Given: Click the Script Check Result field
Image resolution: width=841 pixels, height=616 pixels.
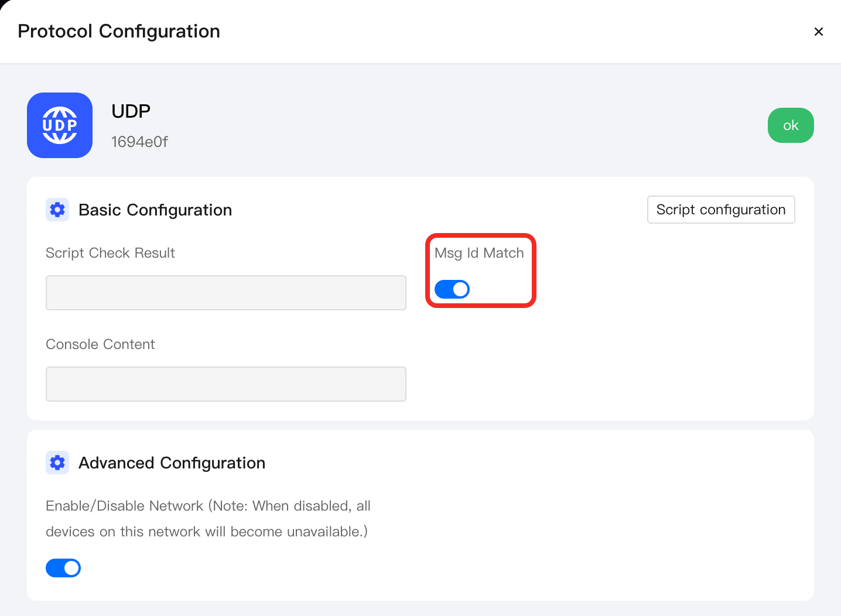Looking at the screenshot, I should pyautogui.click(x=226, y=293).
